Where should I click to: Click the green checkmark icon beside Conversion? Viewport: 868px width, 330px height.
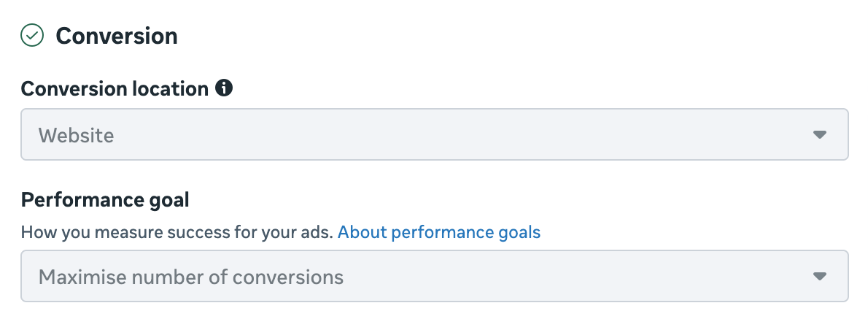click(32, 35)
